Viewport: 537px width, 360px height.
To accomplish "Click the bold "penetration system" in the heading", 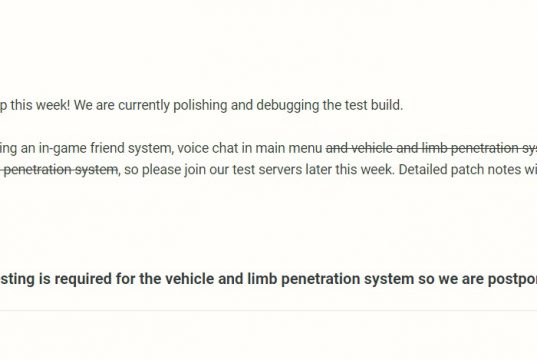I will point(348,280).
